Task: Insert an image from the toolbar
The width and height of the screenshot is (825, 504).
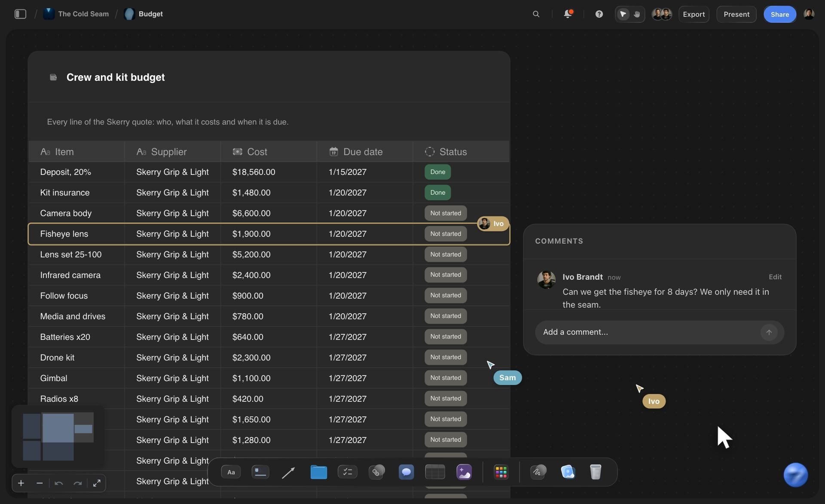Action: pyautogui.click(x=464, y=472)
